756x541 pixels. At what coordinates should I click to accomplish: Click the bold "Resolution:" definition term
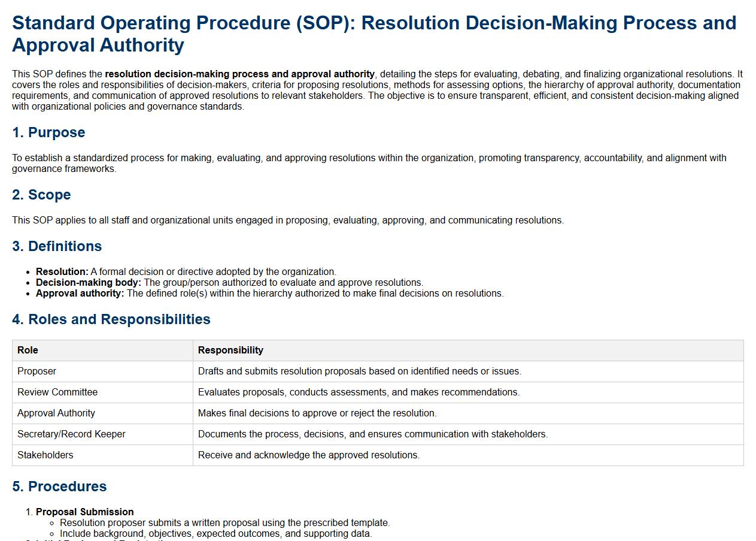click(x=62, y=271)
